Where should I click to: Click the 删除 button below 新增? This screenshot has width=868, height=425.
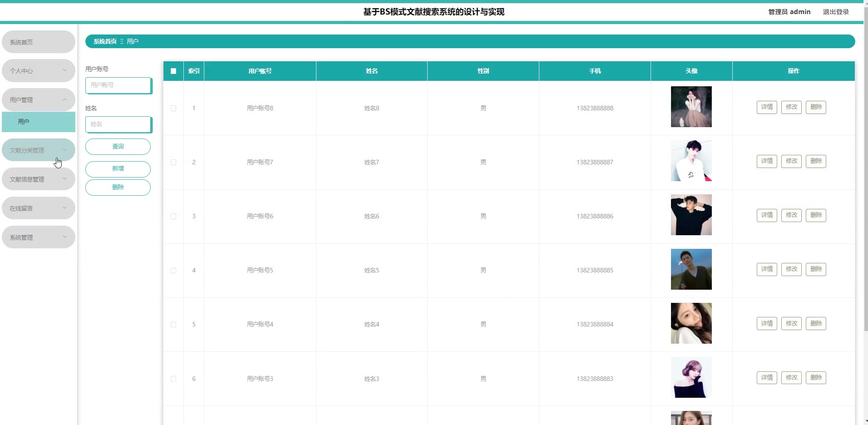(118, 188)
